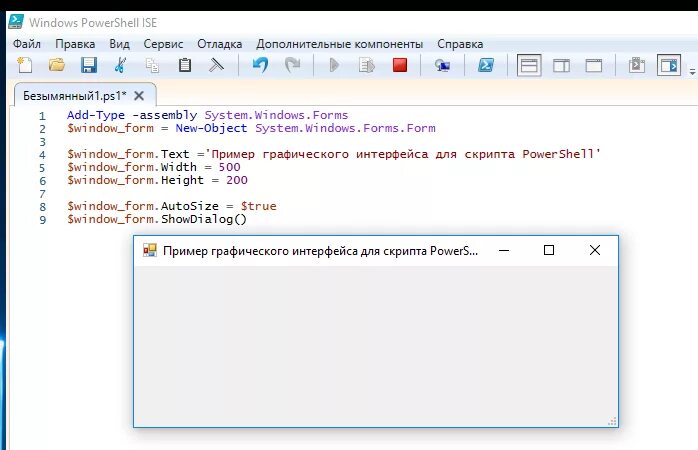The height and width of the screenshot is (450, 698).
Task: Click the form title bar caption text
Action: pos(320,251)
